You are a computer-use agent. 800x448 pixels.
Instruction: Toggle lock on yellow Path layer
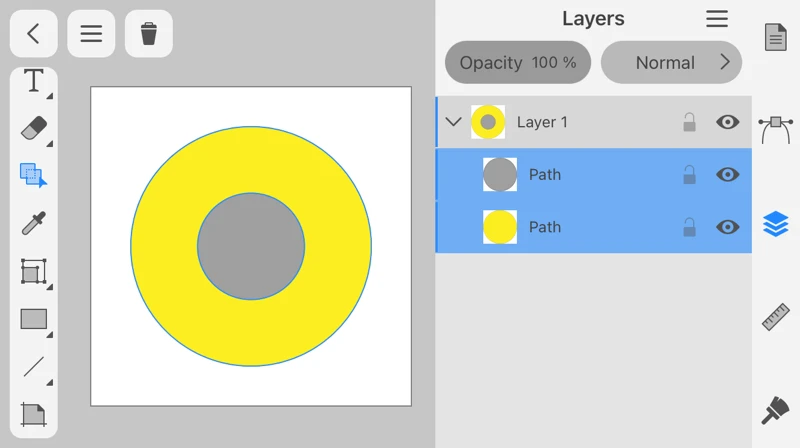click(689, 227)
